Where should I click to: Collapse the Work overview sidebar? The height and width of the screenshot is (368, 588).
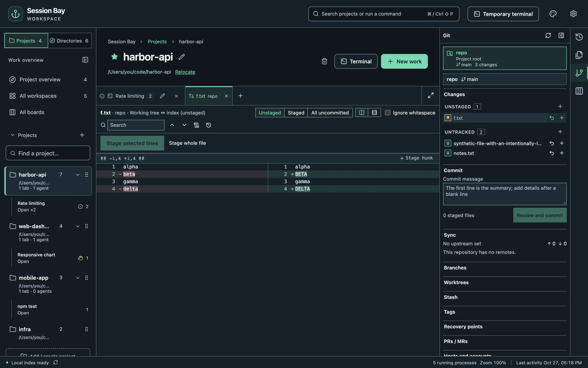point(85,60)
